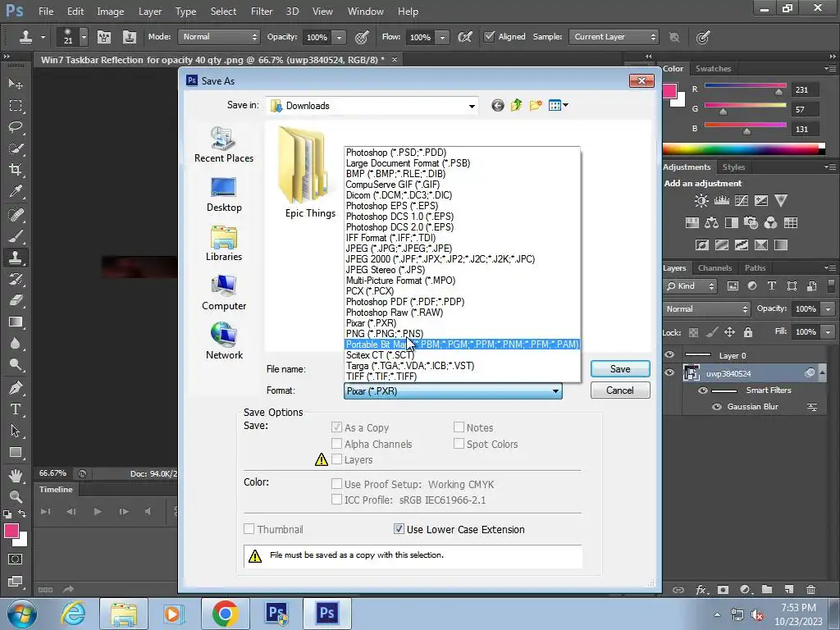Click the color spectrum ramp bar
840x630 pixels.
(x=744, y=149)
